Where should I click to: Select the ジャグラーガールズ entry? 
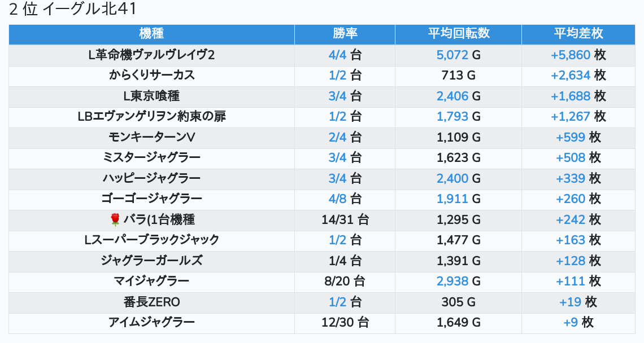tap(151, 261)
